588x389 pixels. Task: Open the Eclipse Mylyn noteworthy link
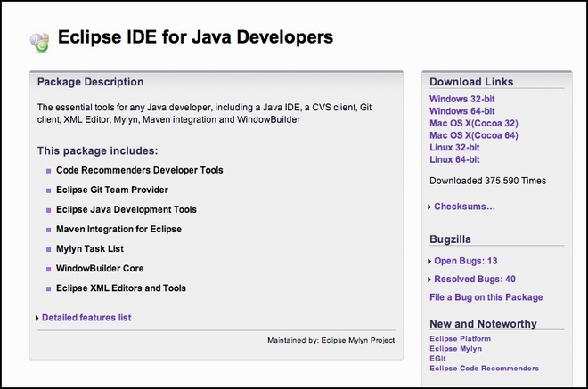pos(455,349)
